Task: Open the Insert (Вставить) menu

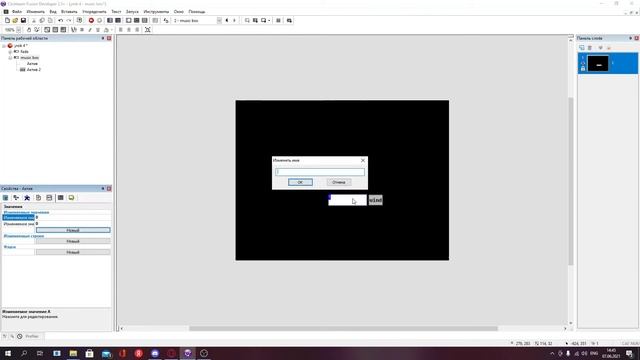Action: point(69,12)
